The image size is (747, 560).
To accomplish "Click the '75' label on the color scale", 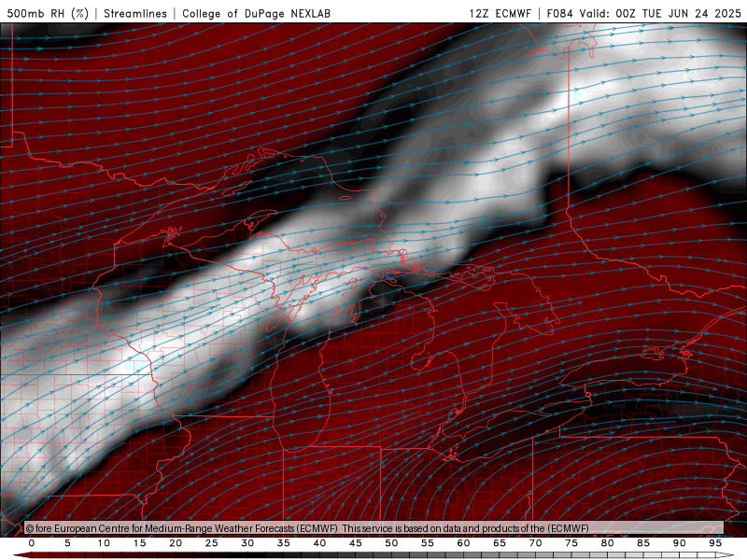I will click(x=571, y=543).
